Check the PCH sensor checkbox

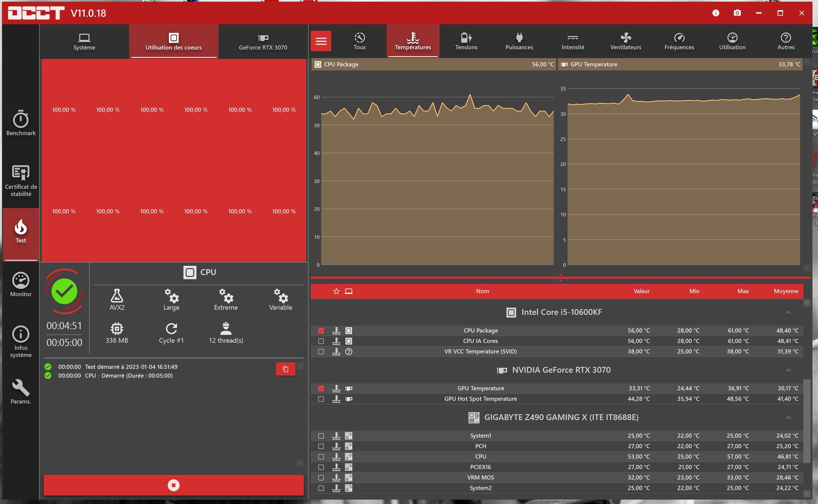click(x=321, y=446)
